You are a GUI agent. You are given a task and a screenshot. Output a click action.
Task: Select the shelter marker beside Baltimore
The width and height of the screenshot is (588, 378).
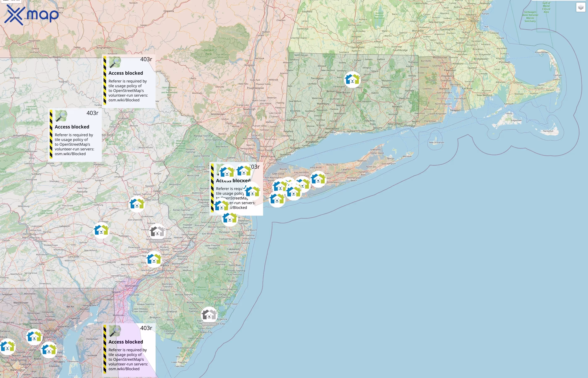tap(34, 337)
